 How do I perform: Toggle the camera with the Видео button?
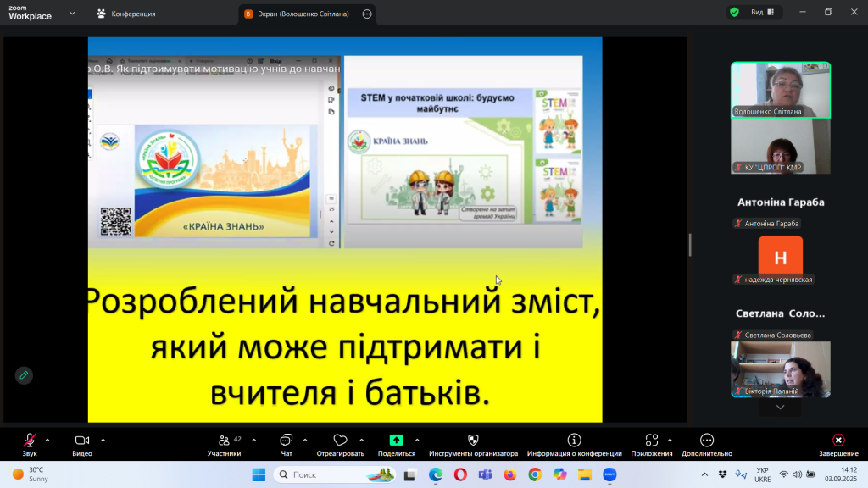(82, 441)
